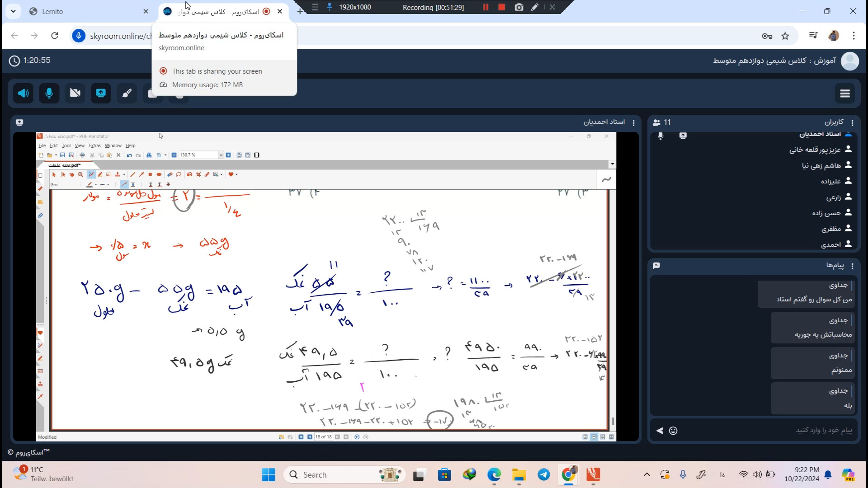This screenshot has height=488, width=868.
Task: Open the users panel options menu
Action: [853, 122]
